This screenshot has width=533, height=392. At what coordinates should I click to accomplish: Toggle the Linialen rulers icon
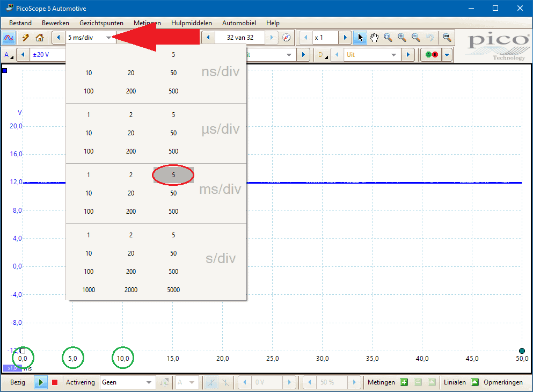tap(474, 382)
